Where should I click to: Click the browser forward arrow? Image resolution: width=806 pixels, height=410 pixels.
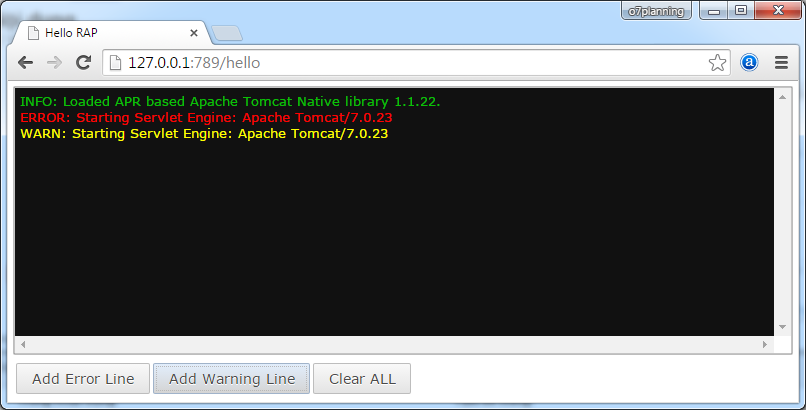[x=54, y=63]
